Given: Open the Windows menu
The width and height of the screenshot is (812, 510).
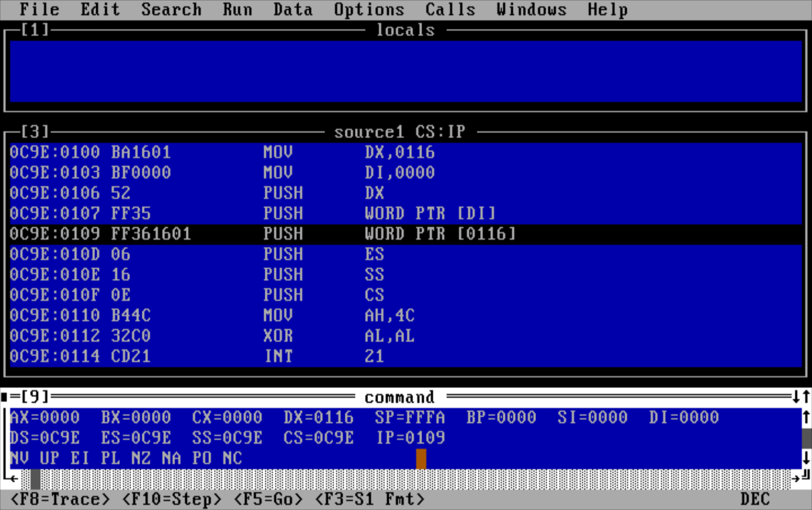Looking at the screenshot, I should tap(532, 10).
